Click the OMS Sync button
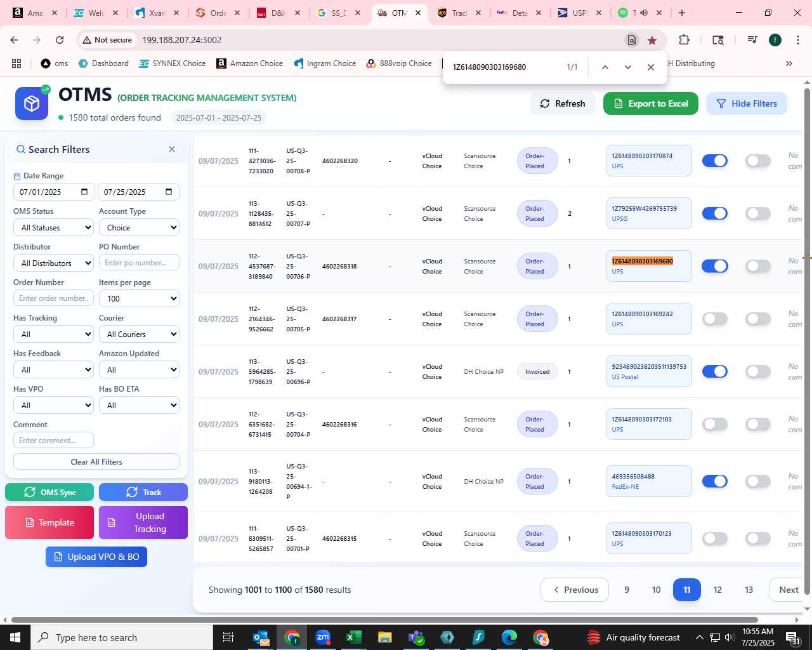This screenshot has width=812, height=650. [49, 492]
